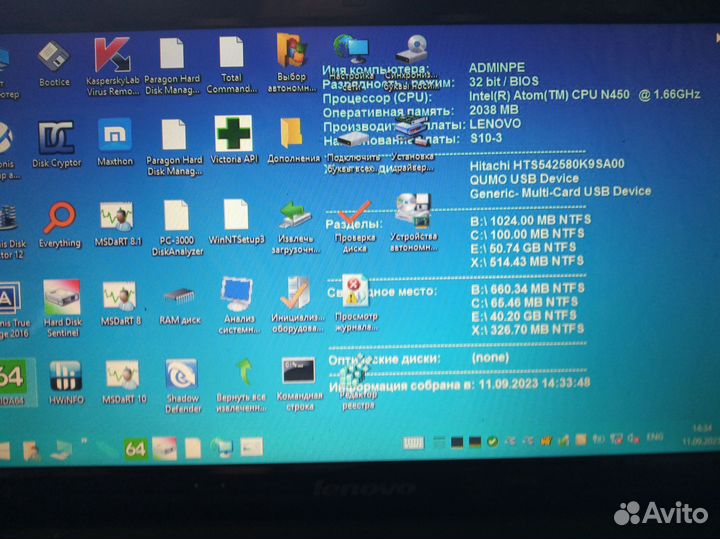Launch Victoria API green cross icon

click(234, 140)
